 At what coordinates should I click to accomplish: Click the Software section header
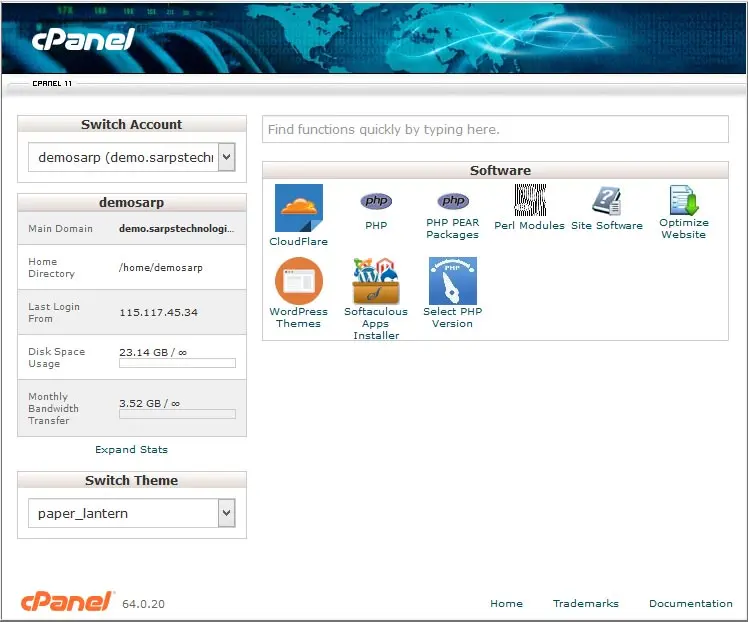[495, 170]
